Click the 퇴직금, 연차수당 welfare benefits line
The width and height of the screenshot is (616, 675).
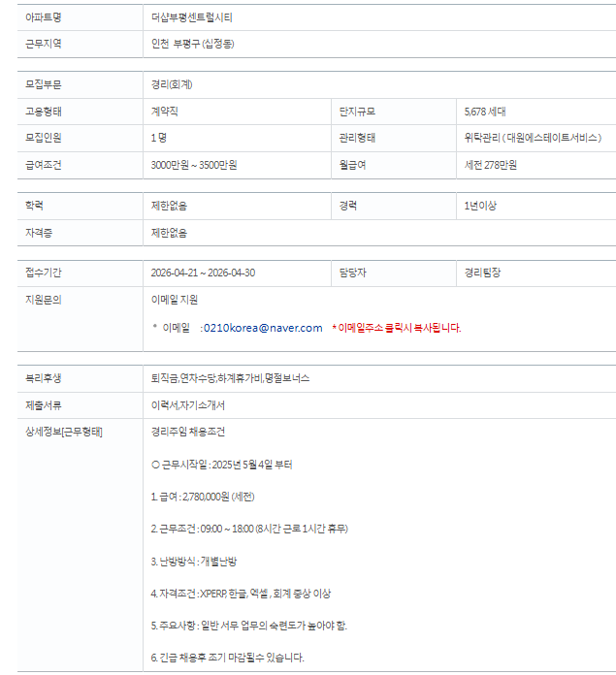[230, 378]
